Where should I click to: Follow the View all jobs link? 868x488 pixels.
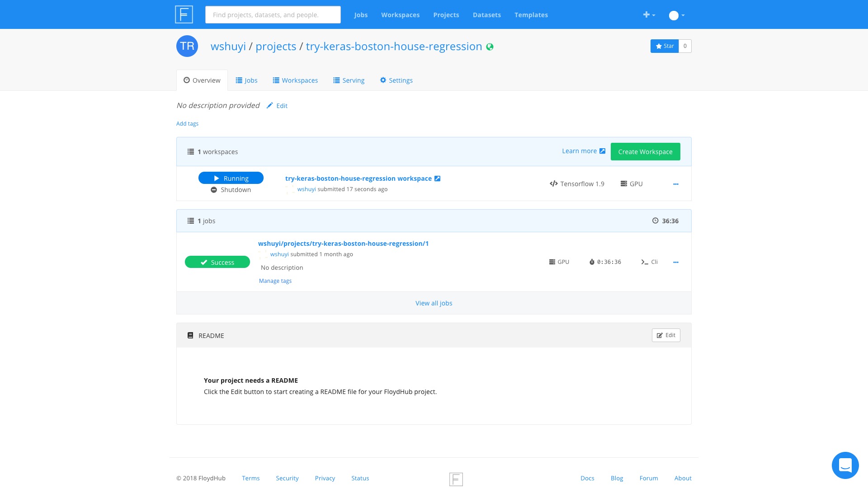tap(434, 303)
